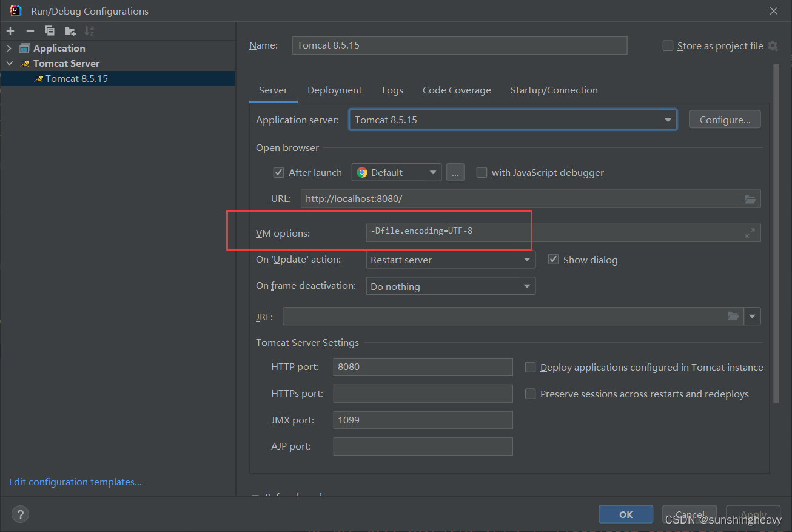
Task: Open the Default browser dropdown
Action: point(397,172)
